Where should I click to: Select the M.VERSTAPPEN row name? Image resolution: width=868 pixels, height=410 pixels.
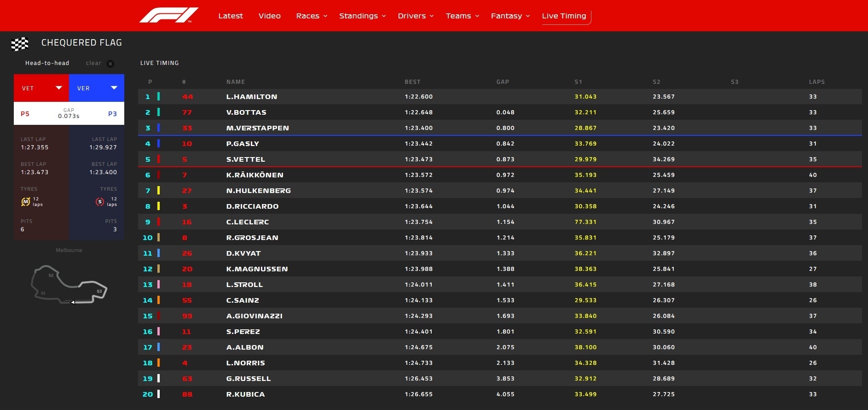tap(258, 128)
